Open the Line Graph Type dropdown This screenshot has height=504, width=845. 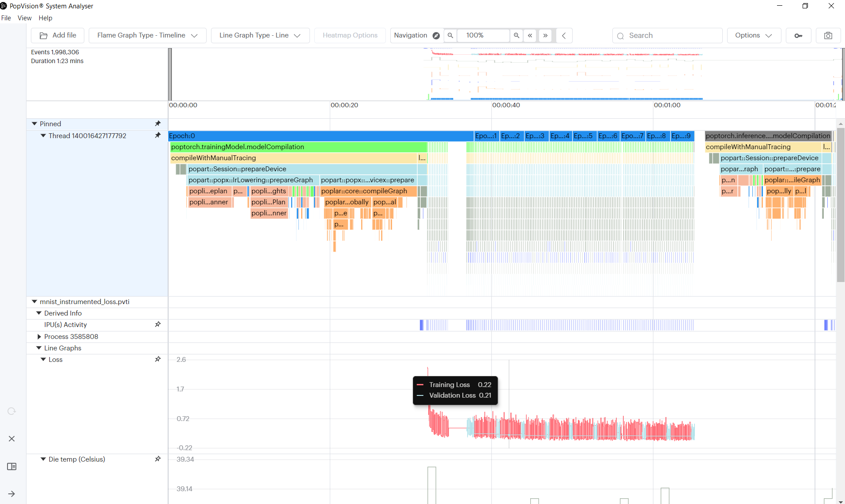pyautogui.click(x=260, y=35)
